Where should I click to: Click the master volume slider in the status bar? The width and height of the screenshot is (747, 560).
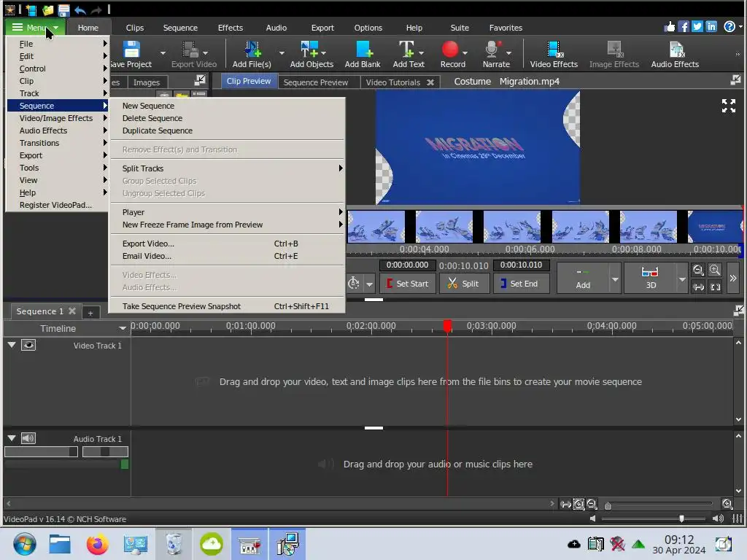click(x=653, y=518)
